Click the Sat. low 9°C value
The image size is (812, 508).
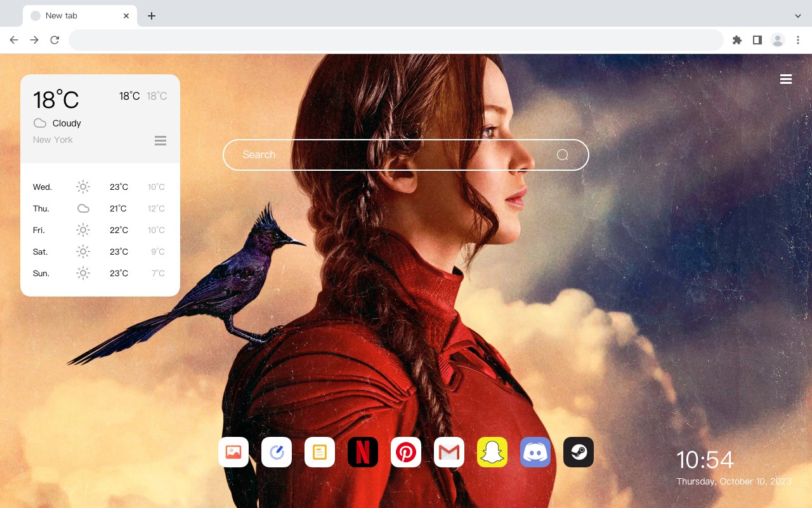(158, 251)
